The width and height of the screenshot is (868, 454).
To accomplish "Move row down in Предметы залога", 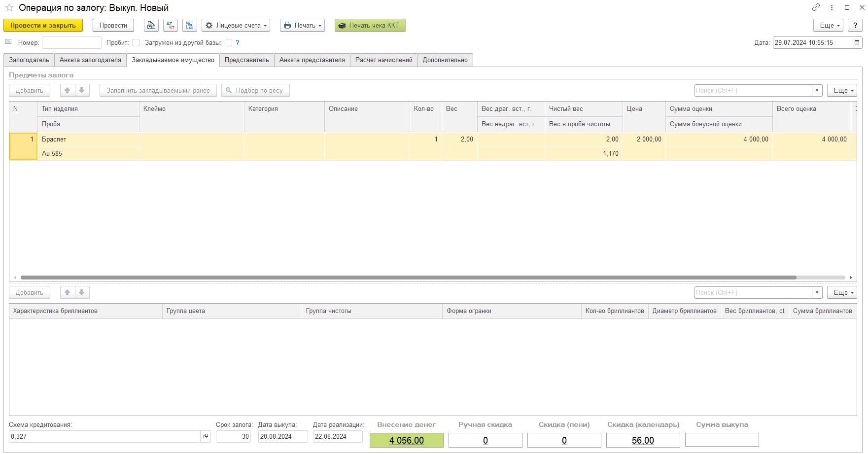I will point(82,90).
